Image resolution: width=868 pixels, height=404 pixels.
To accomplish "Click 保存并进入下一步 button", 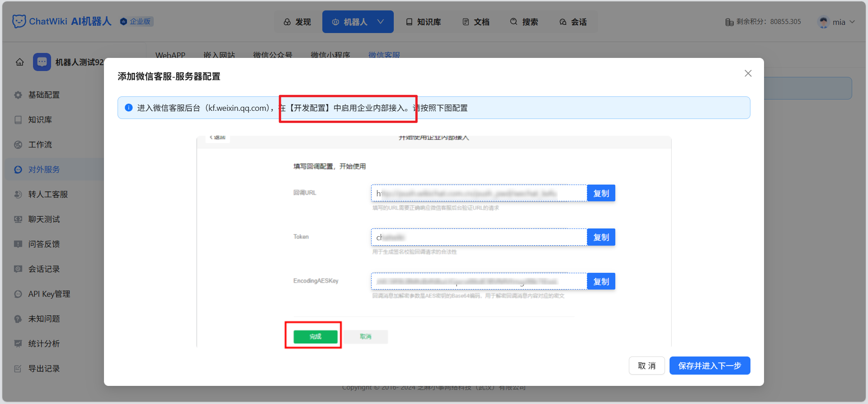I will coord(710,366).
